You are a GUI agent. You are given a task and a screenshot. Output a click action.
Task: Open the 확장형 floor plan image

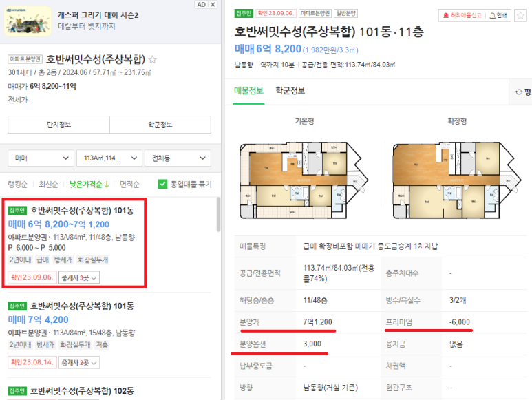point(457,180)
